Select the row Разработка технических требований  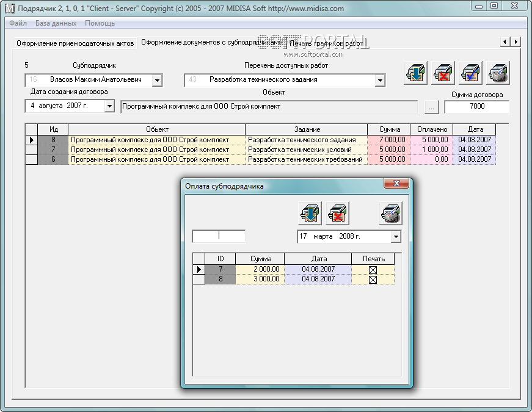click(x=261, y=159)
